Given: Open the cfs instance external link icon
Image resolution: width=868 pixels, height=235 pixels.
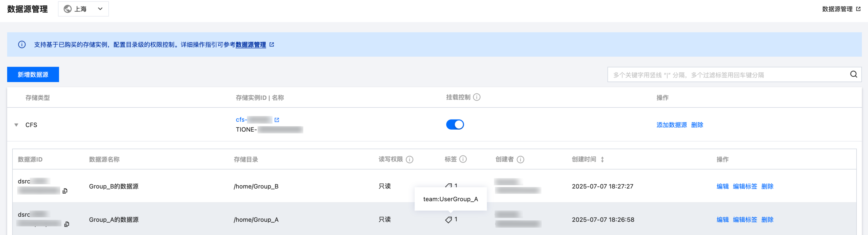Looking at the screenshot, I should coord(277,120).
